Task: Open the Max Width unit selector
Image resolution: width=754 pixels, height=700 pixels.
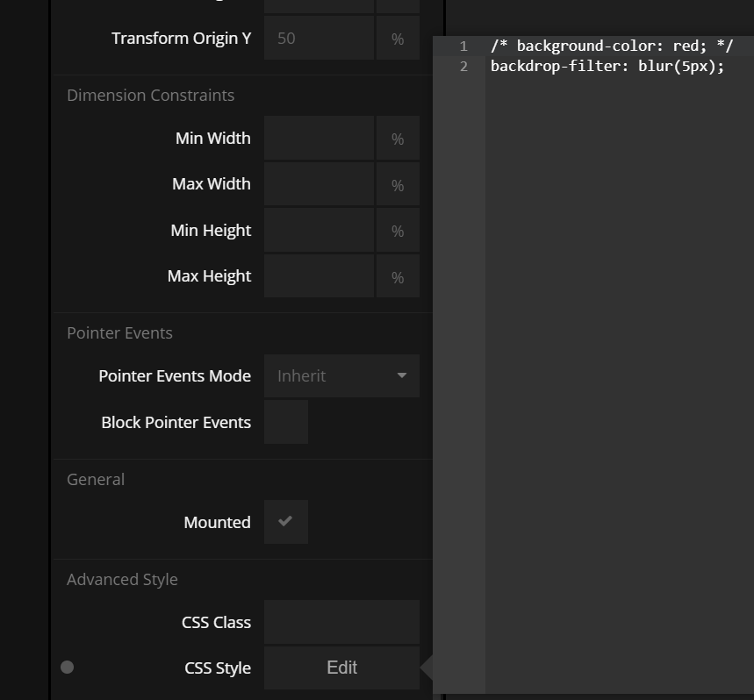Action: (398, 185)
